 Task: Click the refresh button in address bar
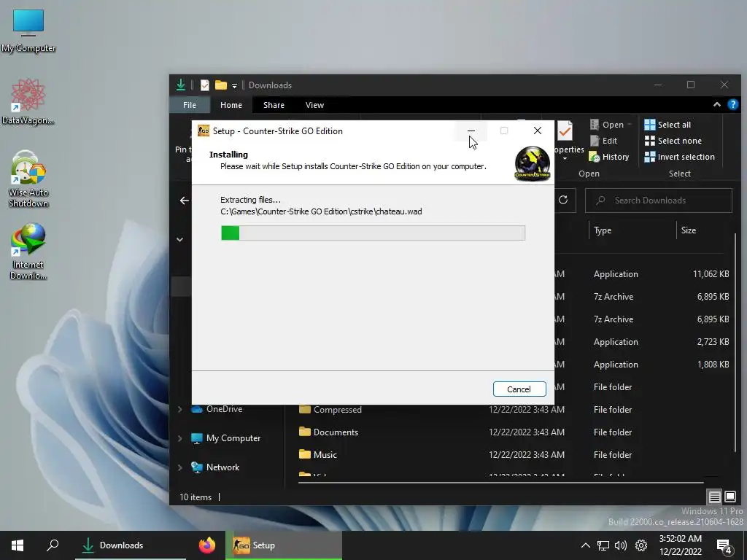563,200
